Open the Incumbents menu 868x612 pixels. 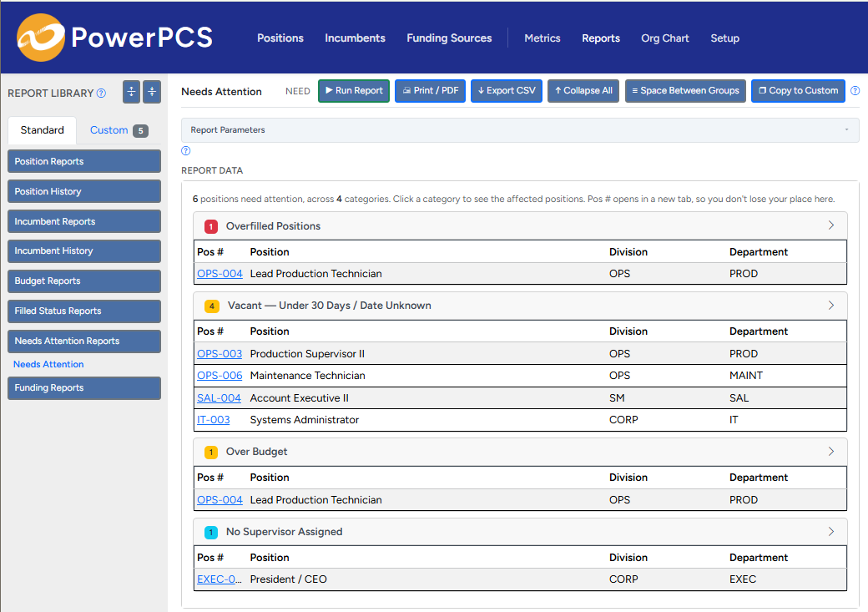355,38
